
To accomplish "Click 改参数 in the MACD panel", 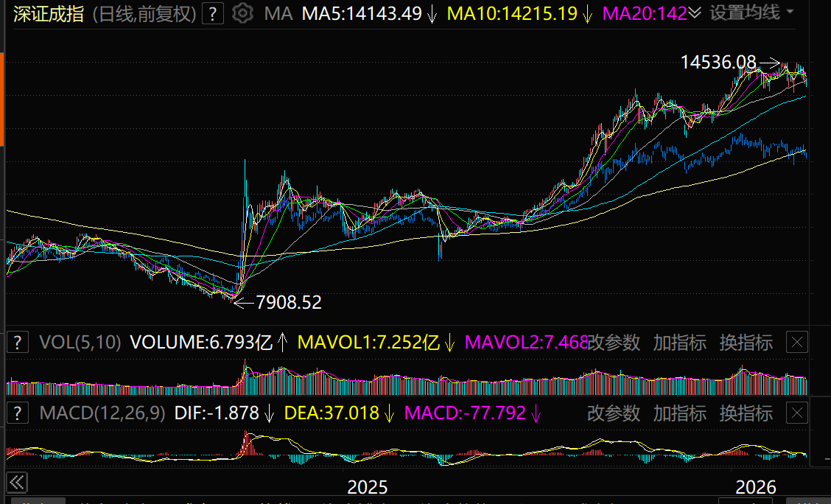I will 614,413.
